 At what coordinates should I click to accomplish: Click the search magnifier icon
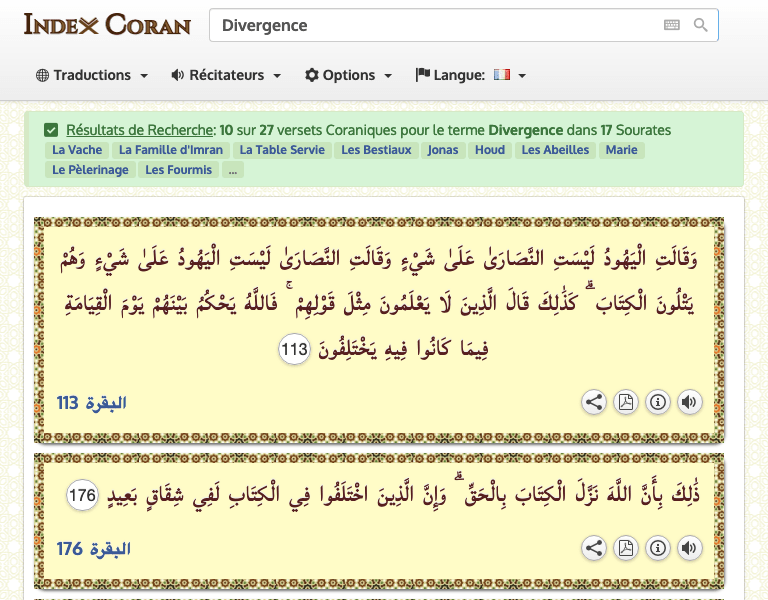[x=701, y=25]
